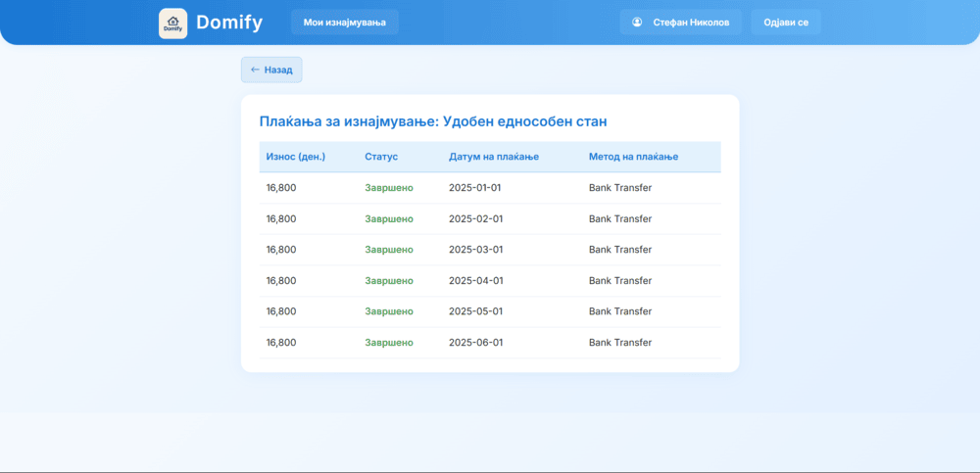Select the 2025-03-01 payment date

pos(475,250)
